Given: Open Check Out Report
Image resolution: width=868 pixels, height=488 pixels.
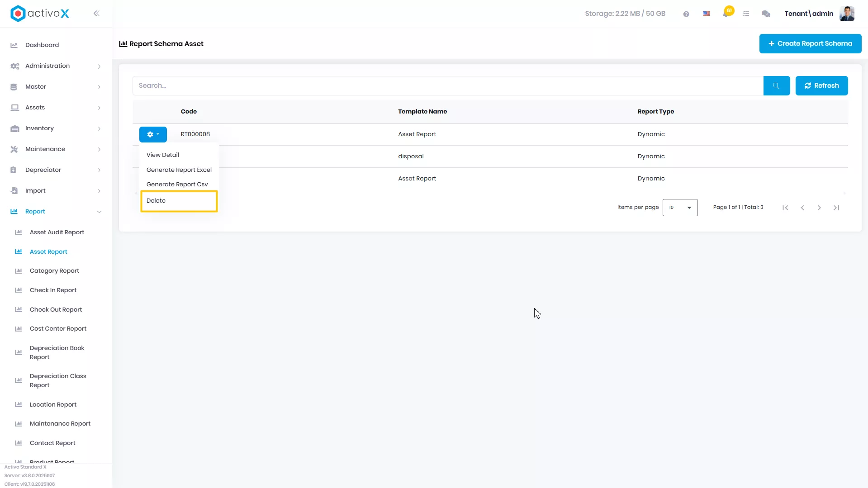Looking at the screenshot, I should tap(56, 310).
